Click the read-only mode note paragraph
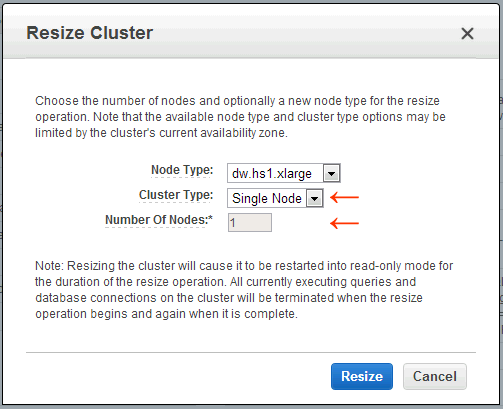 coord(244,290)
